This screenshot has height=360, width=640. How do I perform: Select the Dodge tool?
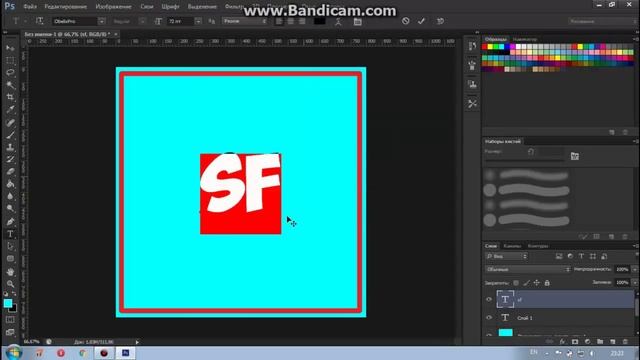tap(10, 209)
